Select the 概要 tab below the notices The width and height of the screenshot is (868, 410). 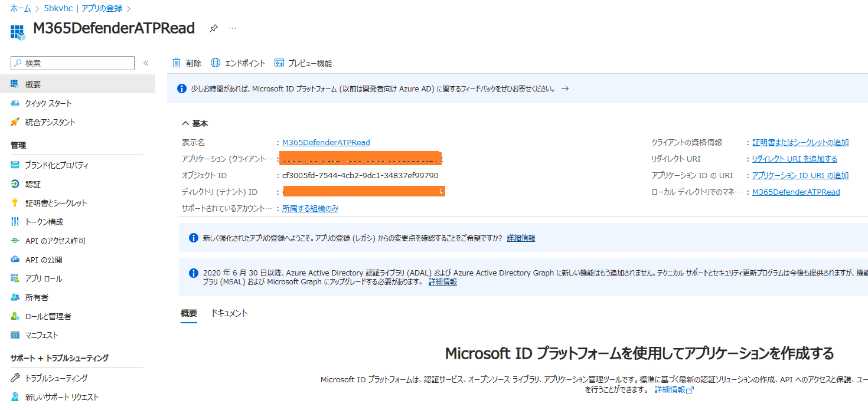[188, 313]
